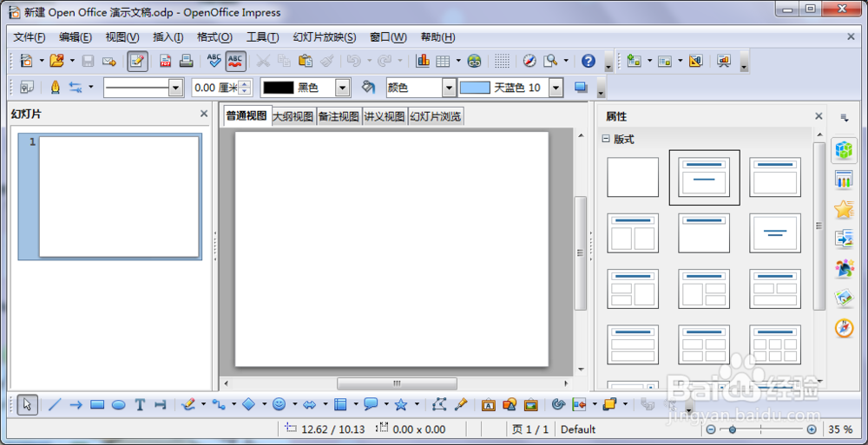This screenshot has height=445, width=868.
Task: Open the sidebar Slide Transition icon
Action: pos(845,239)
